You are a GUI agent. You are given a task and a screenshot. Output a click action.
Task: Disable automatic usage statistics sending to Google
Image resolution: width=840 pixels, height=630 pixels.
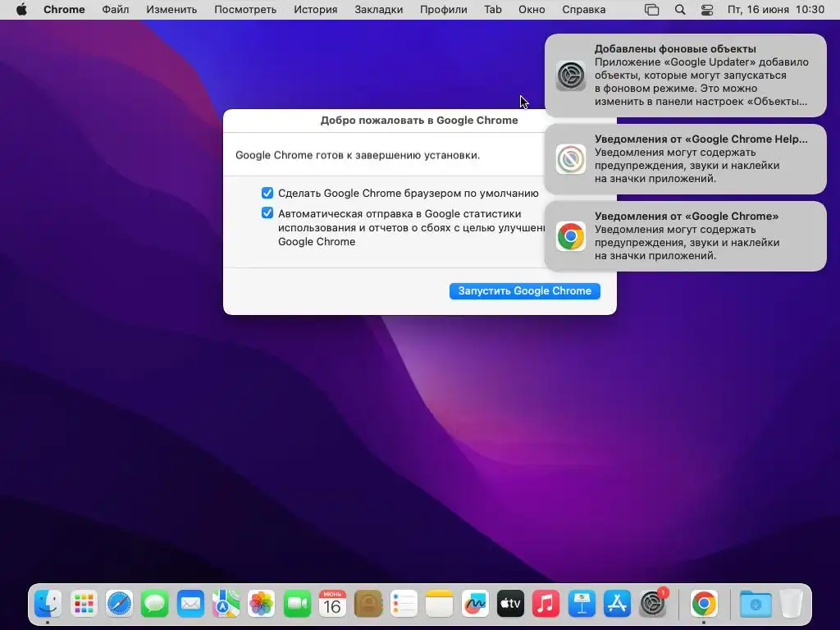pyautogui.click(x=267, y=213)
